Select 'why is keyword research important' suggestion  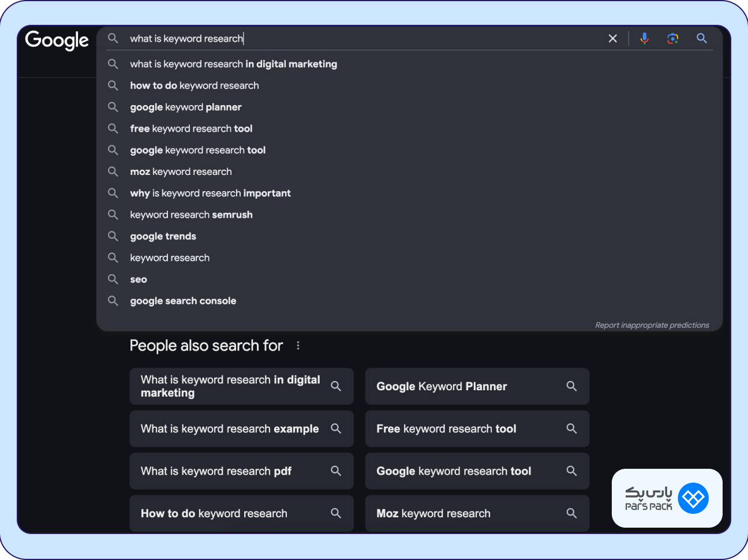409,193
